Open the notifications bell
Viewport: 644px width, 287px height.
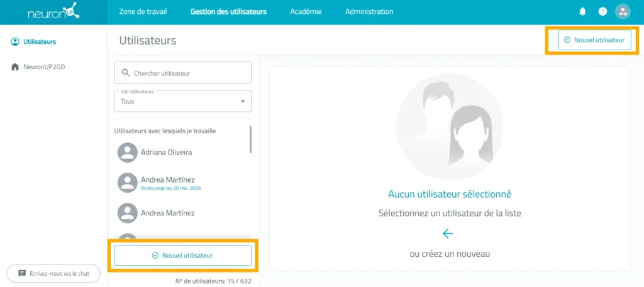click(582, 12)
